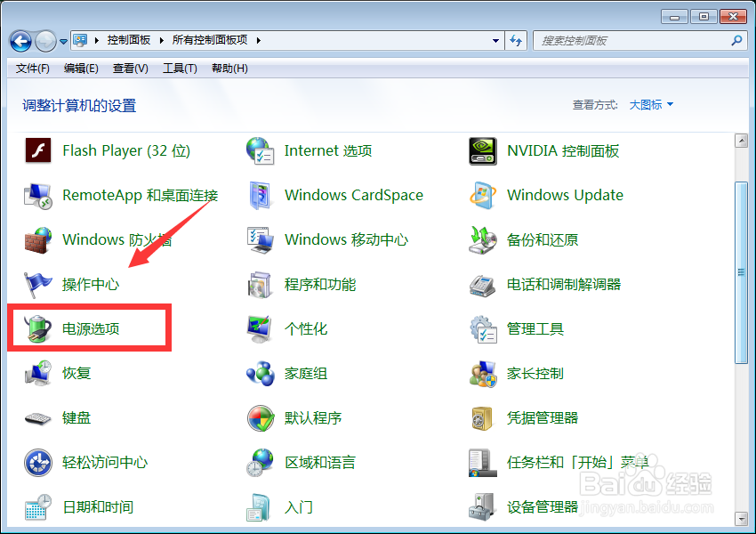
Task: Open the 备份和还原 text link
Action: tap(543, 239)
